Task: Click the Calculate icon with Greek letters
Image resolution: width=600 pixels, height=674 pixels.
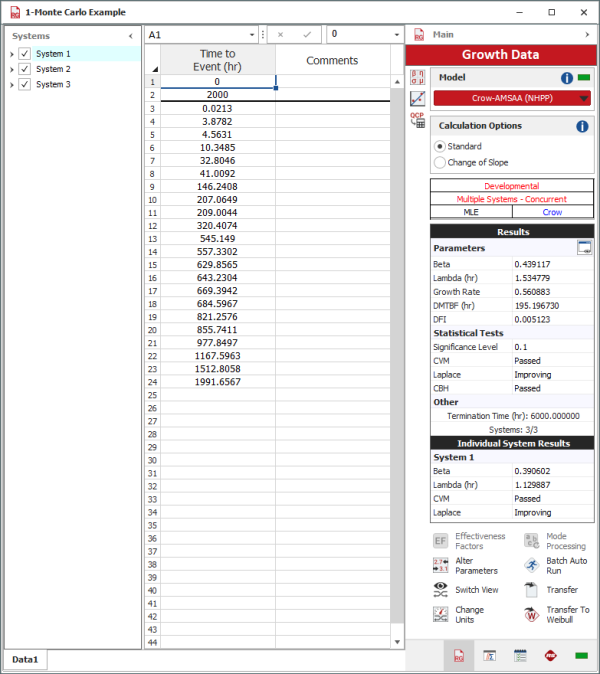Action: (417, 77)
